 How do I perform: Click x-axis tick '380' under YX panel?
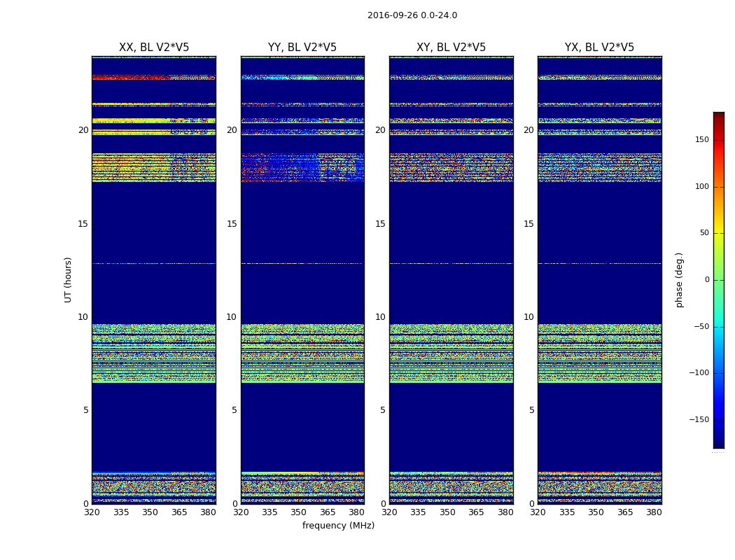[x=654, y=512]
